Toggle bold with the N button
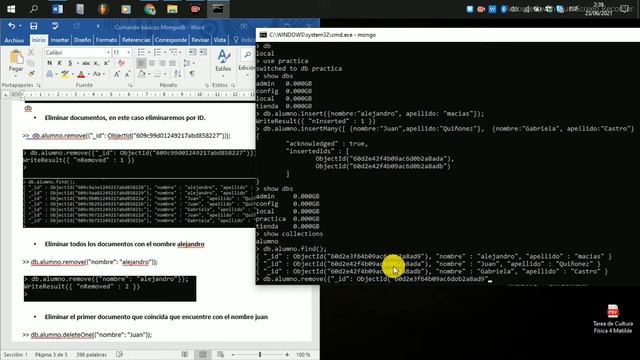 pyautogui.click(x=49, y=63)
